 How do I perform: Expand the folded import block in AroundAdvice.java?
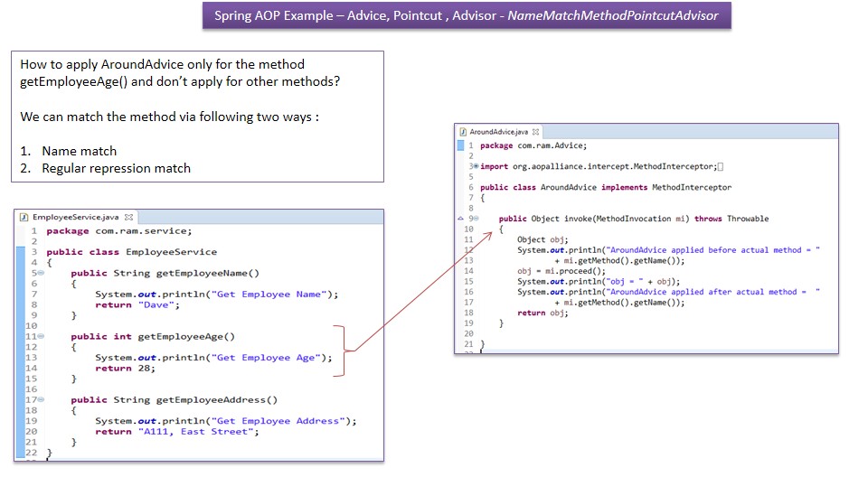pos(476,166)
